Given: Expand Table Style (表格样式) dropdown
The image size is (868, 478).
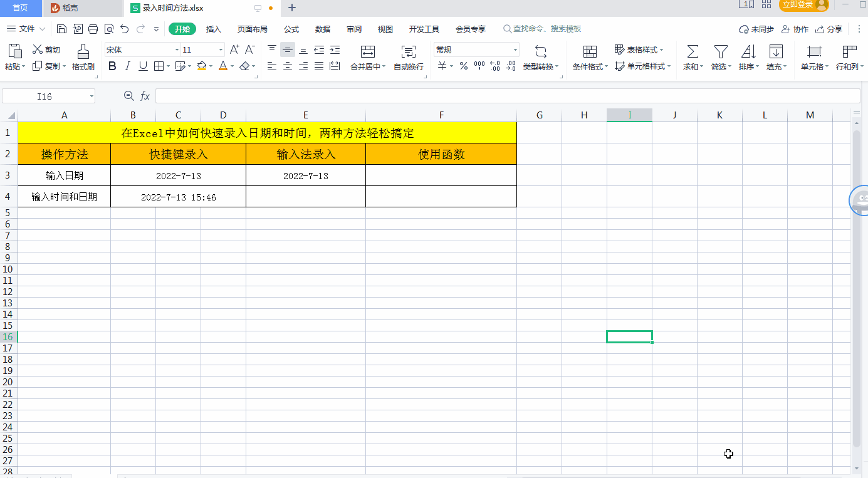Looking at the screenshot, I should (661, 49).
